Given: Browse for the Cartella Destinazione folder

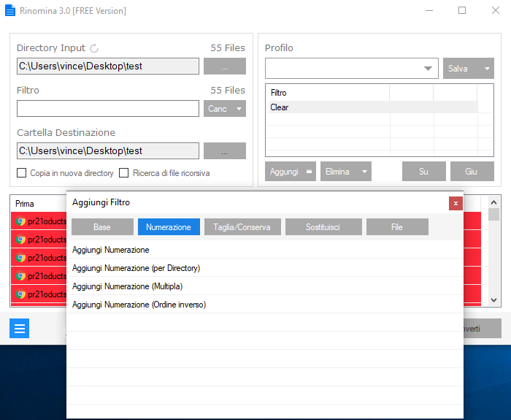Looking at the screenshot, I should [x=225, y=150].
